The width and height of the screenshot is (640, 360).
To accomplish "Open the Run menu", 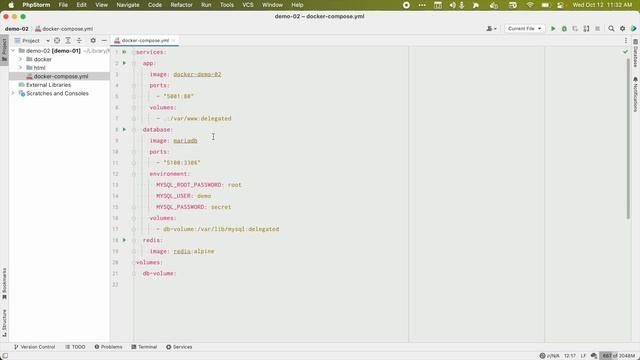I will (206, 5).
